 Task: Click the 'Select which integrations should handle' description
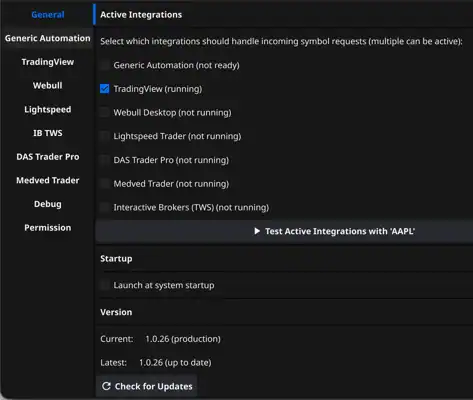click(x=281, y=41)
